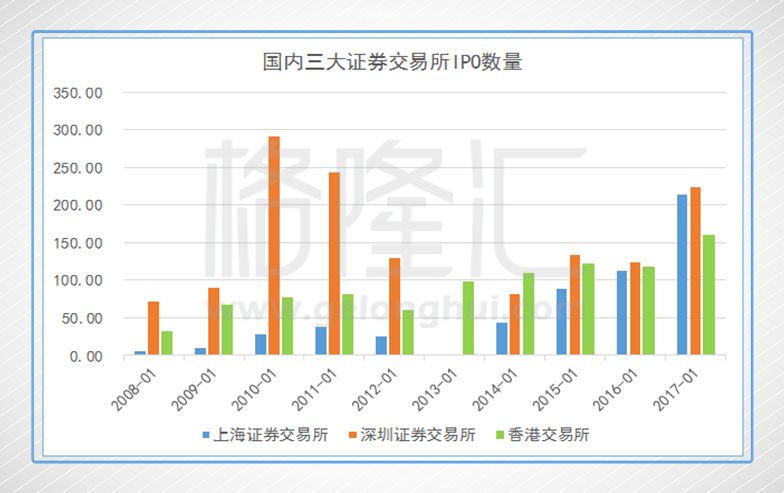
Task: Select the green Hong Kong bar for 2011-01
Action: pyautogui.click(x=348, y=324)
